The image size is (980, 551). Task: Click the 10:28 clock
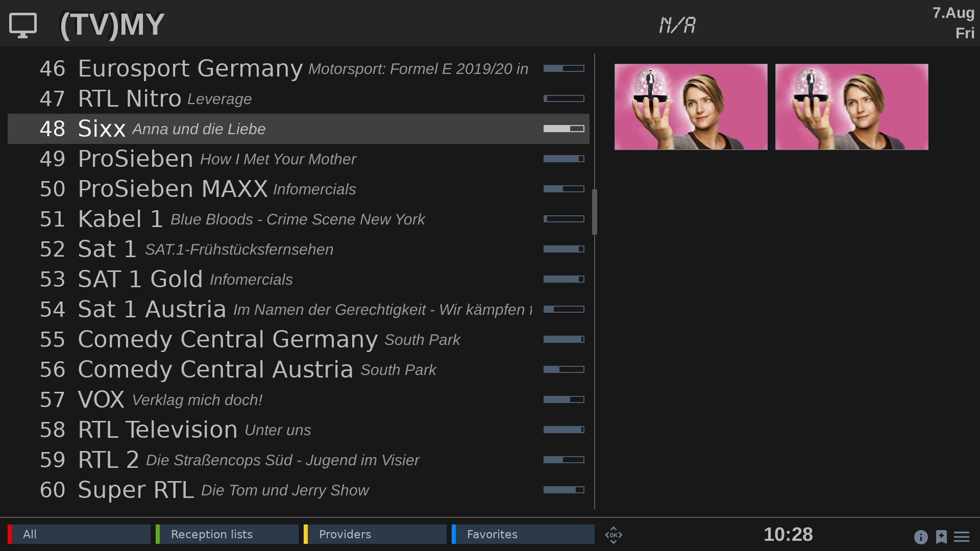pyautogui.click(x=788, y=535)
